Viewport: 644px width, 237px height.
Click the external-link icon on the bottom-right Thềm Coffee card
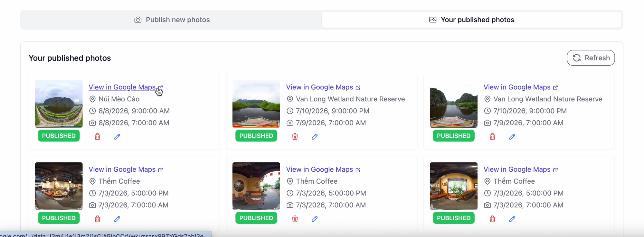coord(555,170)
